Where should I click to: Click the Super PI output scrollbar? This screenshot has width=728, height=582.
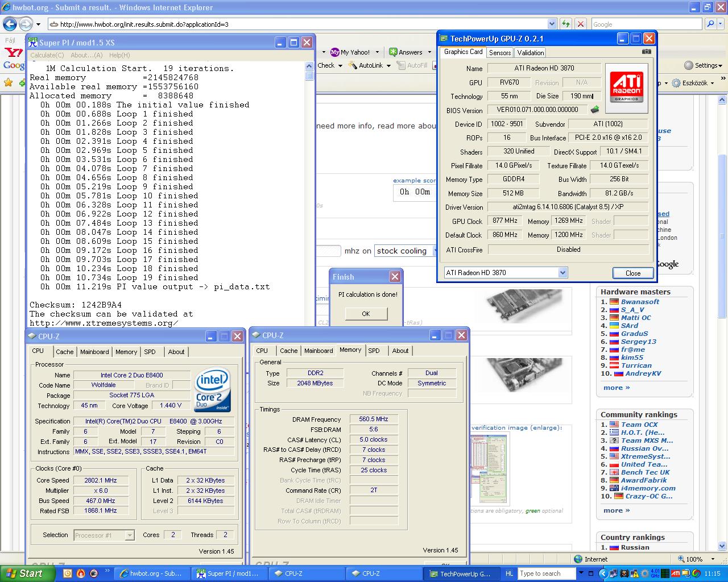(309, 193)
